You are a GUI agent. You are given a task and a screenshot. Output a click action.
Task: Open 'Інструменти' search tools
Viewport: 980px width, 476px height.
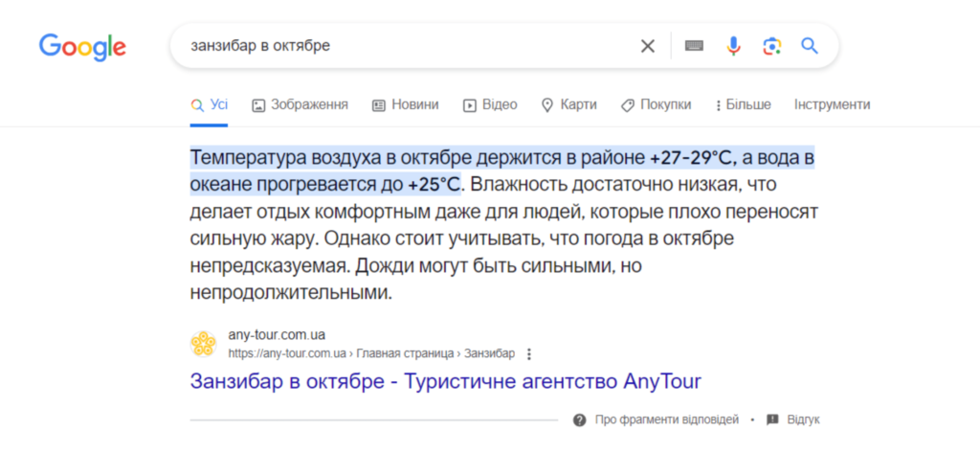click(832, 105)
